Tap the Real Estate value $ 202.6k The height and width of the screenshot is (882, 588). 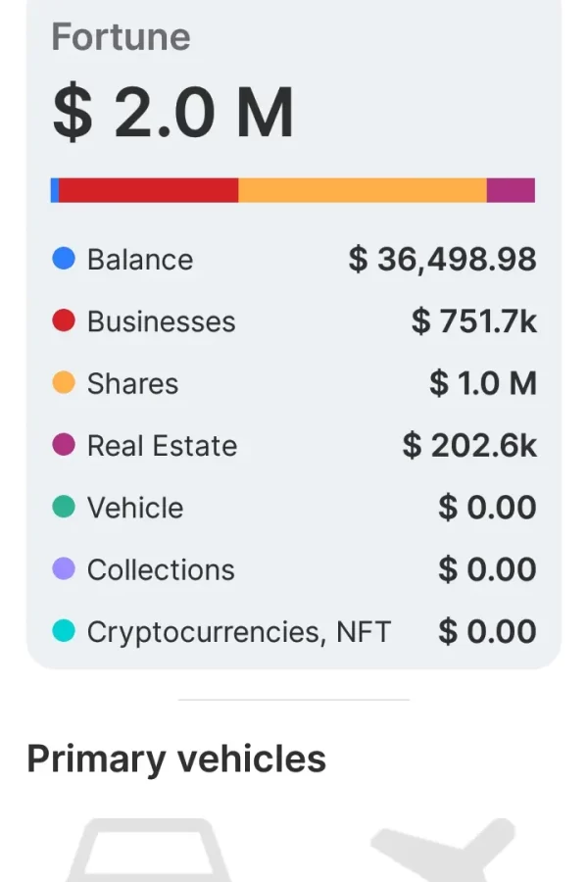point(469,446)
